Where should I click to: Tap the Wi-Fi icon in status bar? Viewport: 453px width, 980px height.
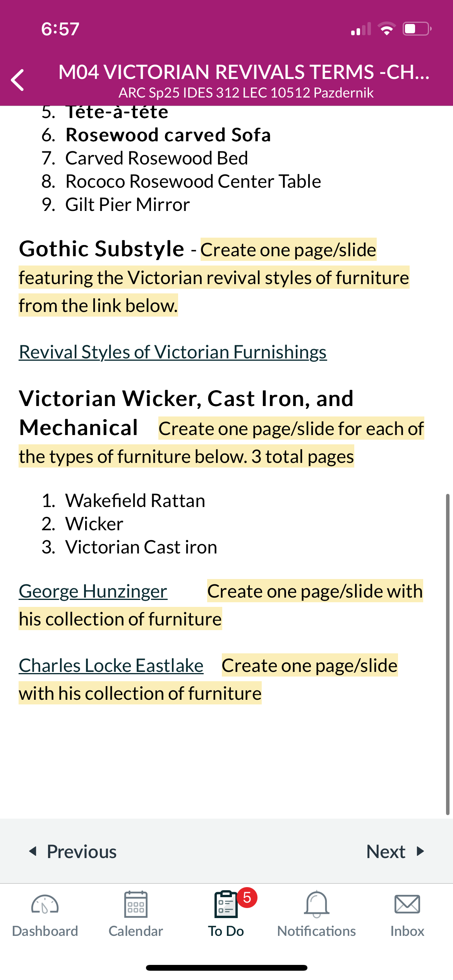tap(386, 29)
